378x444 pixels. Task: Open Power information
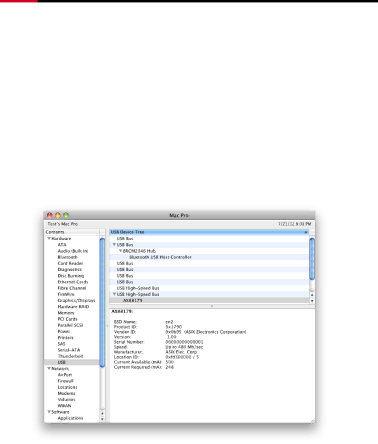pyautogui.click(x=64, y=331)
